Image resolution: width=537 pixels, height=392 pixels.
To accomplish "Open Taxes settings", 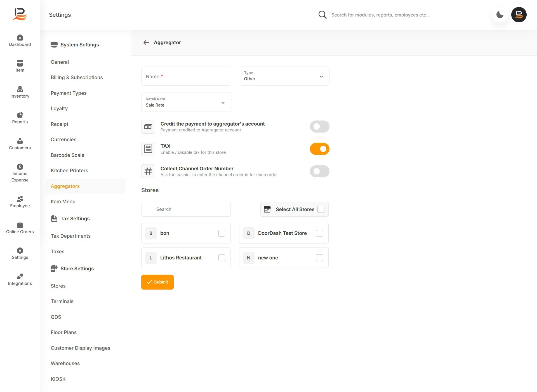I will tap(58, 252).
